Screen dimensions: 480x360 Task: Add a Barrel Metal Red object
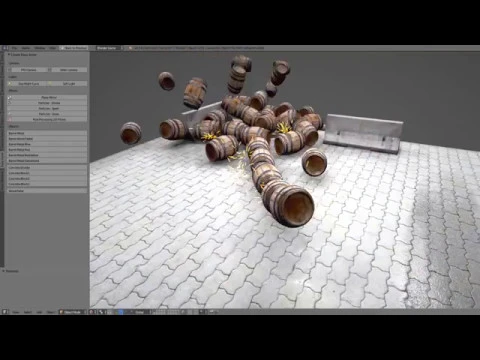point(47,150)
